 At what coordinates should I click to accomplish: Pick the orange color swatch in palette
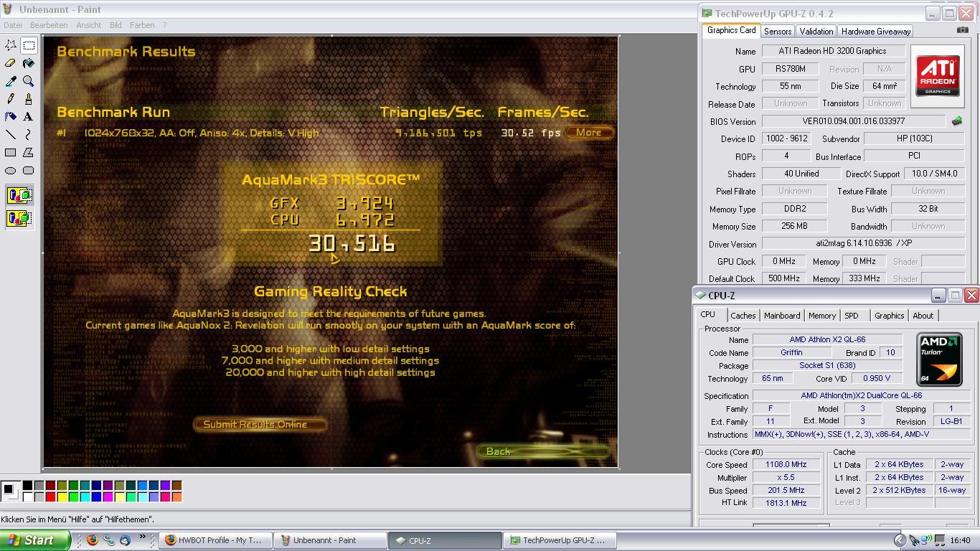[x=176, y=496]
